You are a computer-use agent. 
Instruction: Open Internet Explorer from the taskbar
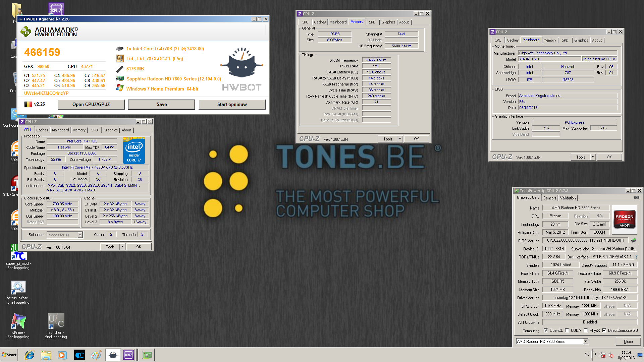[x=30, y=355]
